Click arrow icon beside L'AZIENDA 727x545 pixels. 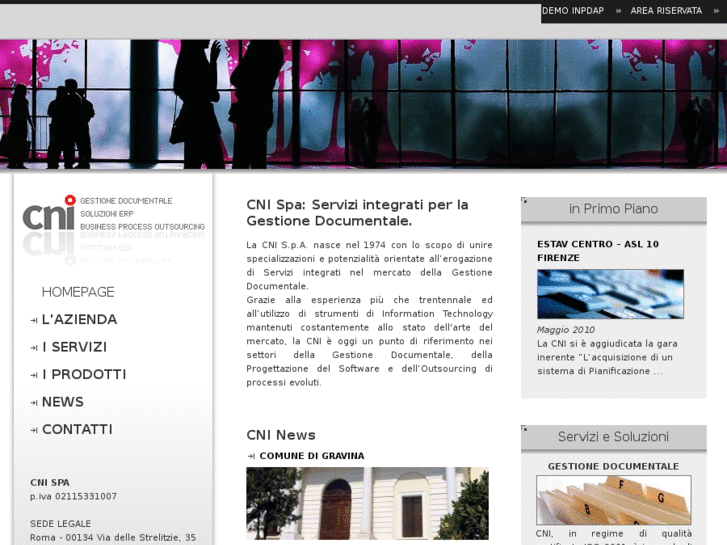coord(34,320)
